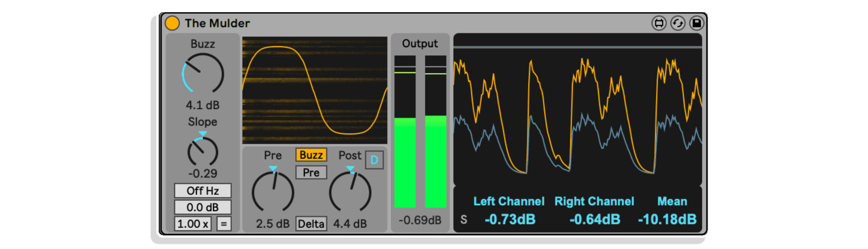This screenshot has width=868, height=249.
Task: Toggle the equals sign button
Action: pos(224,224)
